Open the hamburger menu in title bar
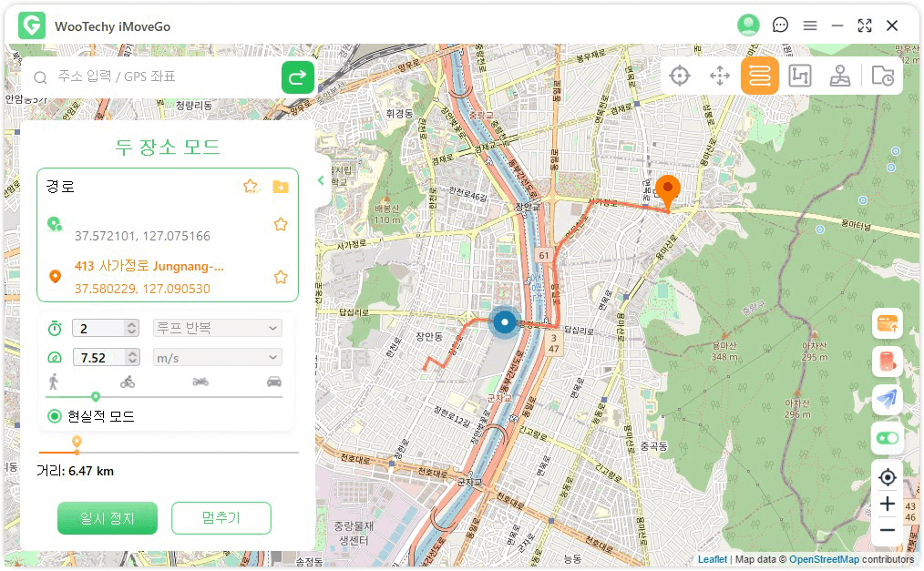Viewport: 924px width, 571px height. coord(809,25)
